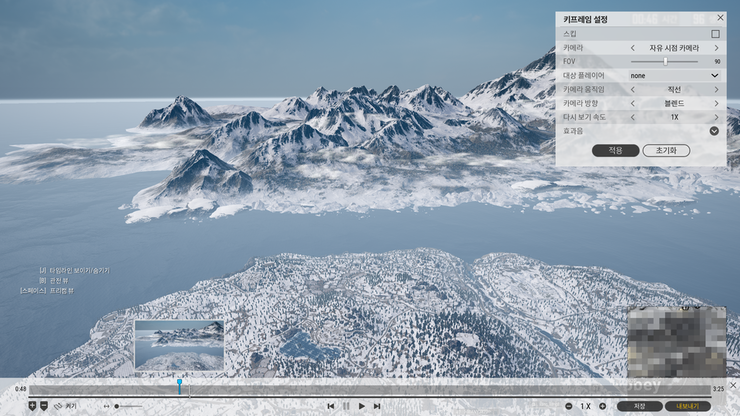Click the pixelated minimap
The height and width of the screenshot is (416, 740).
coord(677,342)
